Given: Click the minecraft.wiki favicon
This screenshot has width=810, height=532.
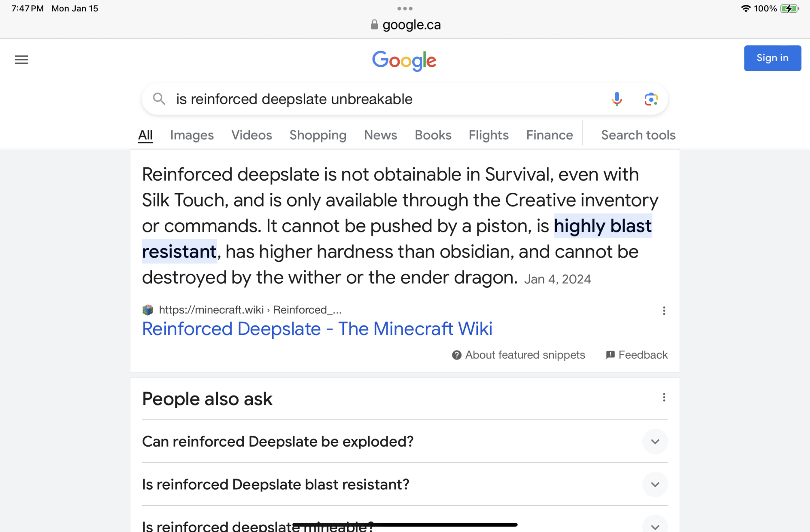Looking at the screenshot, I should pyautogui.click(x=148, y=310).
